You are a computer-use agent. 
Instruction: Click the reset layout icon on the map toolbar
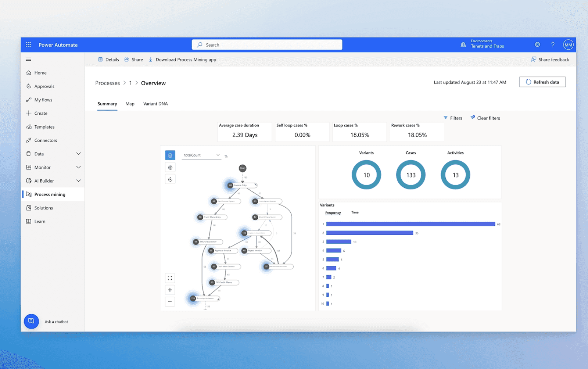[170, 179]
